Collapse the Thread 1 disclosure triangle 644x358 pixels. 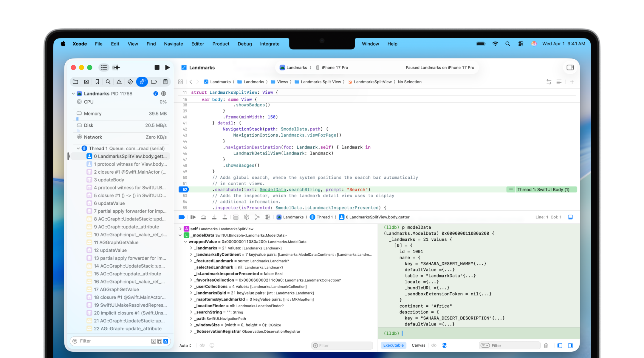click(x=78, y=148)
